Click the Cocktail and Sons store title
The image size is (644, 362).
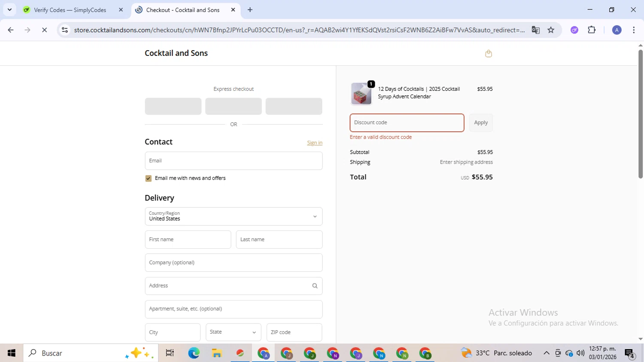click(176, 53)
